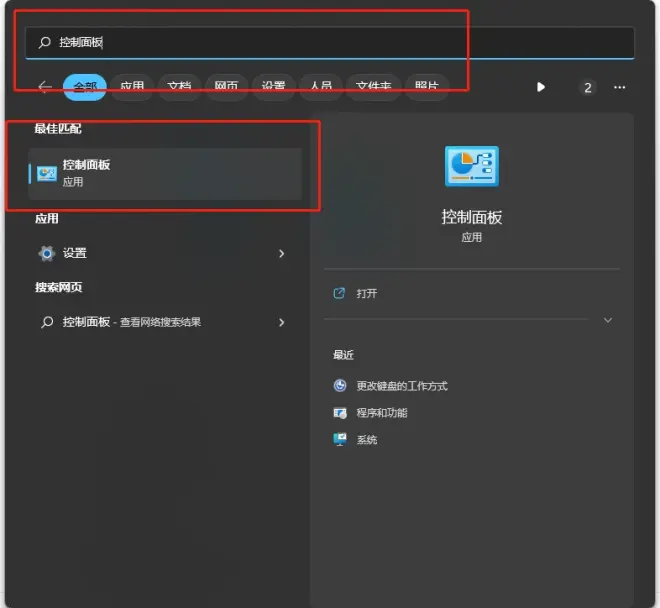Select the 全部 filter tab
Screen dimensions: 660x608
click(x=85, y=87)
